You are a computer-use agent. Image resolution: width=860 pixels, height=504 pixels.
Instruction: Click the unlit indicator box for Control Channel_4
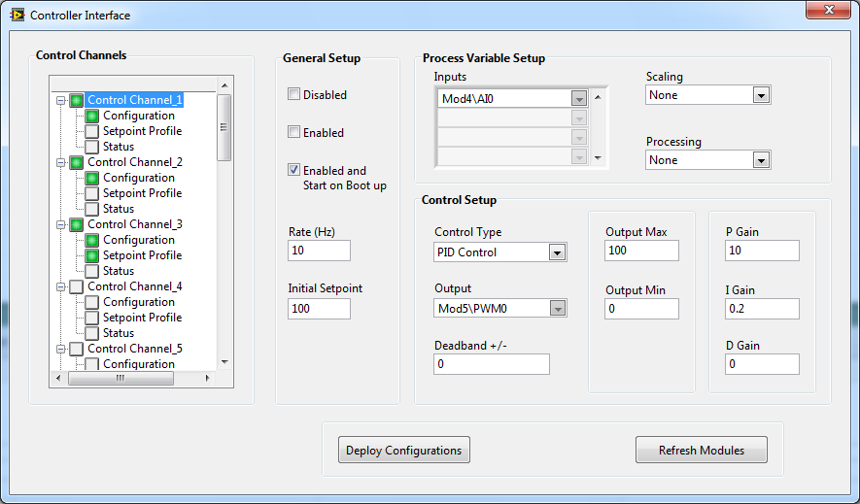tap(76, 287)
